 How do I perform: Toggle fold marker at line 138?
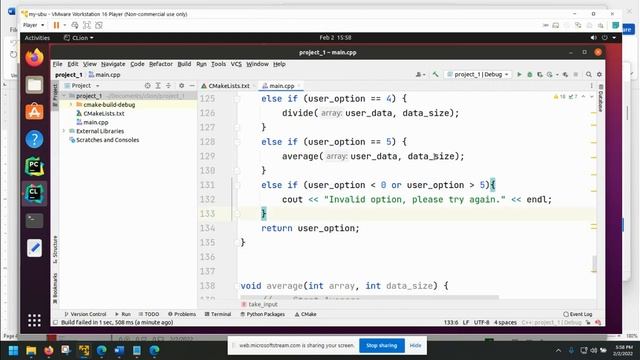pos(237,286)
